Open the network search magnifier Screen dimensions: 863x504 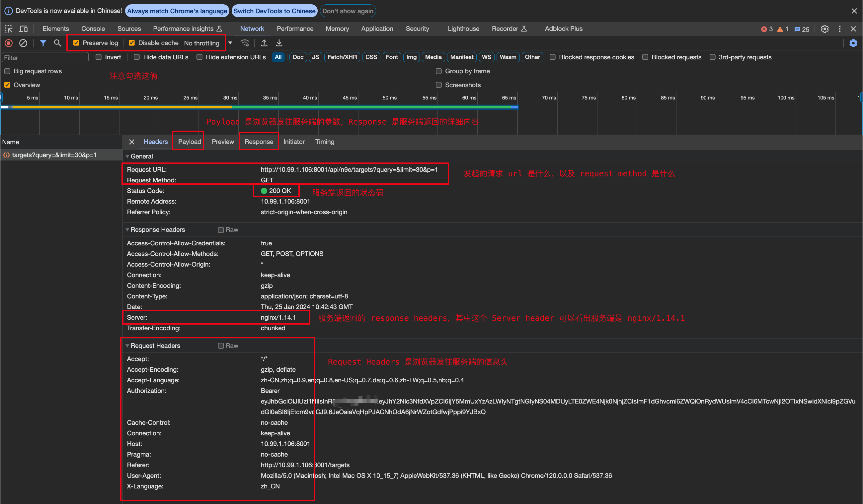(x=57, y=43)
